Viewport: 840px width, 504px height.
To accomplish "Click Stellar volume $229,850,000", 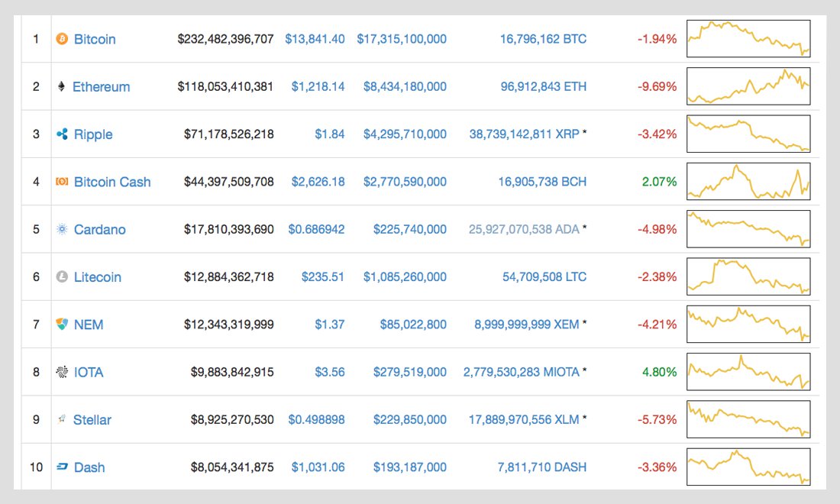I will [410, 420].
